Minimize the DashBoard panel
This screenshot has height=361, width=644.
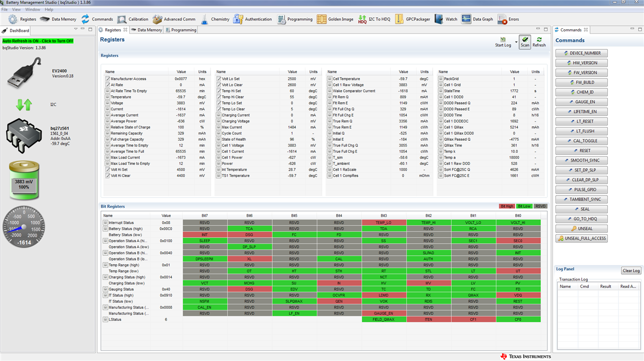(83, 29)
